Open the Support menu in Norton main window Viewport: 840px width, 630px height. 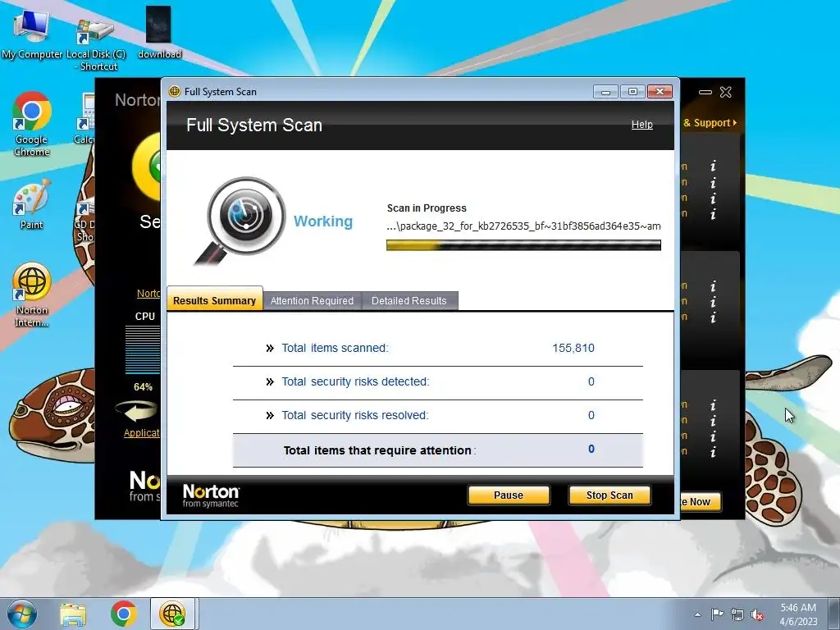point(710,123)
